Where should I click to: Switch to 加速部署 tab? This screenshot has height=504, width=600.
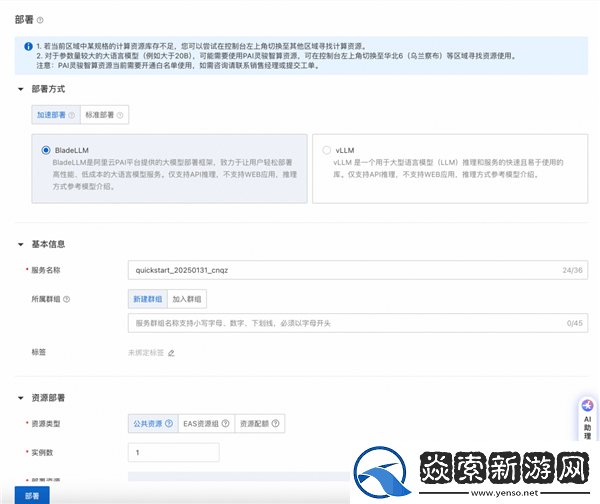tap(56, 115)
